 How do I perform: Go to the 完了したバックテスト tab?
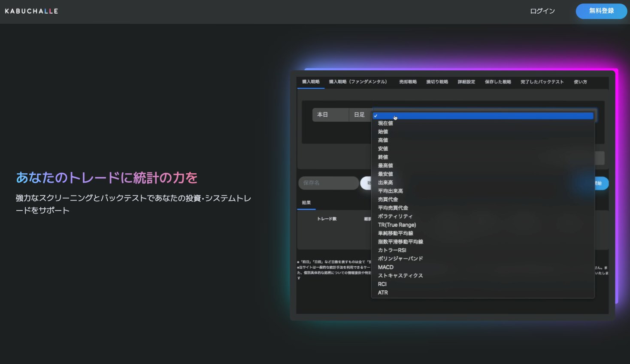point(542,82)
